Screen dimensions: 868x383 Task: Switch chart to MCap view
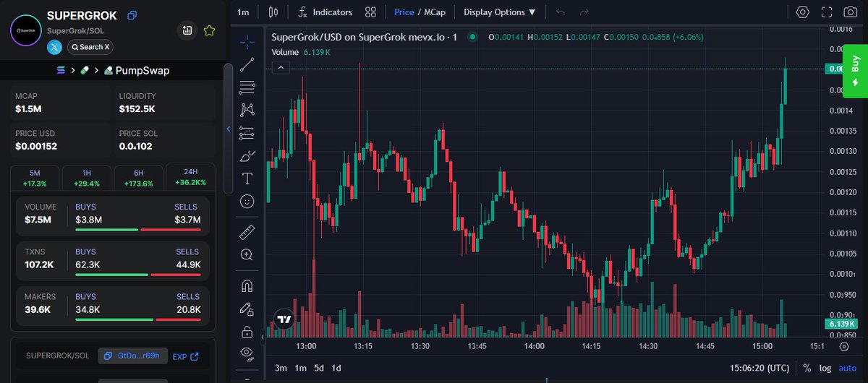[434, 12]
